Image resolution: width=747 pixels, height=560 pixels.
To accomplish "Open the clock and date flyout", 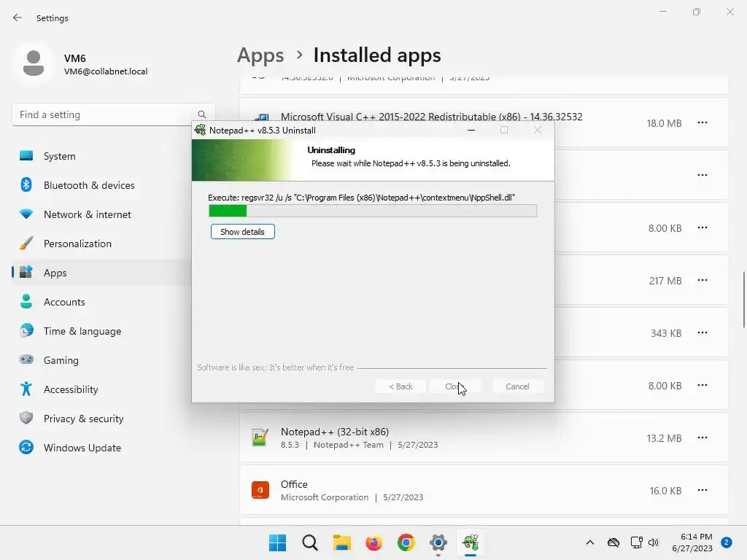I will (692, 542).
